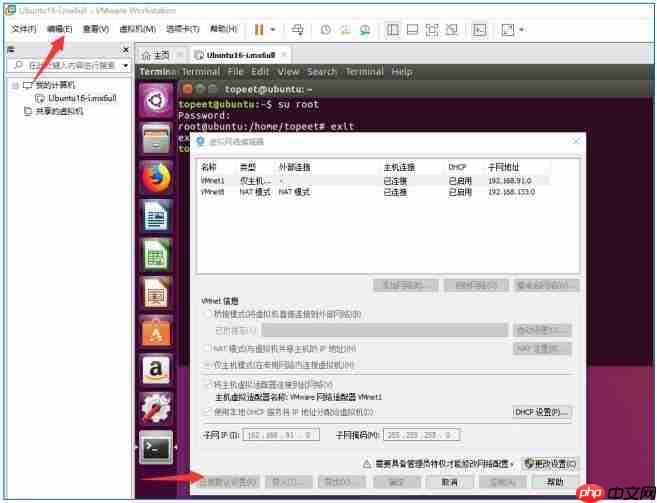Launch Amazon from Ubuntu launcher

tap(156, 369)
